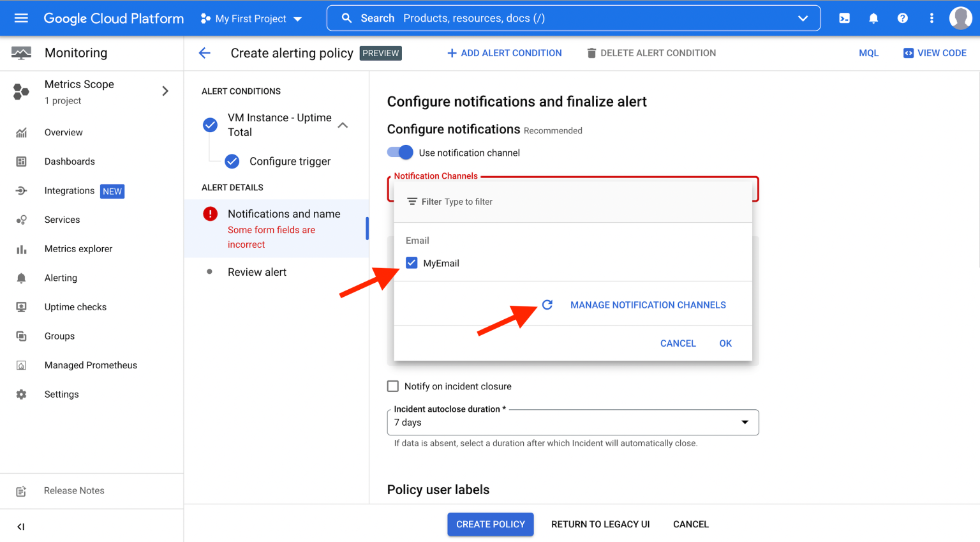Open the project selector dropdown
The width and height of the screenshot is (980, 542).
(x=251, y=19)
